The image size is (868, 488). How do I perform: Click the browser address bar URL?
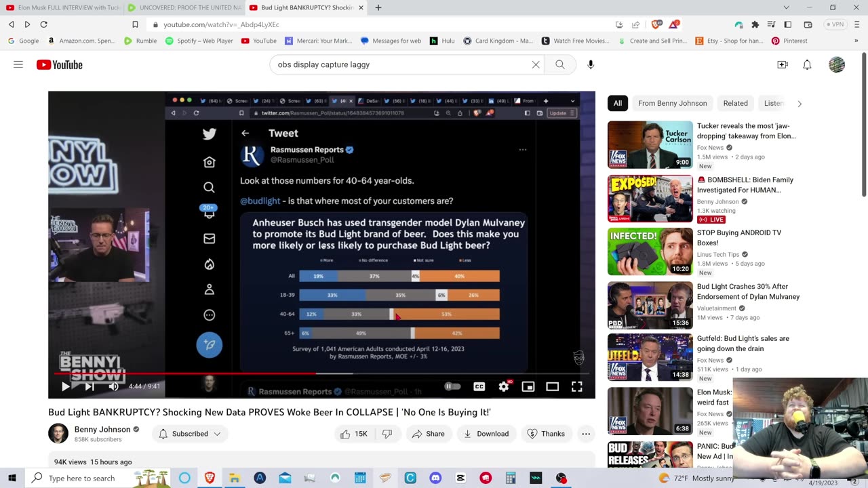click(221, 24)
